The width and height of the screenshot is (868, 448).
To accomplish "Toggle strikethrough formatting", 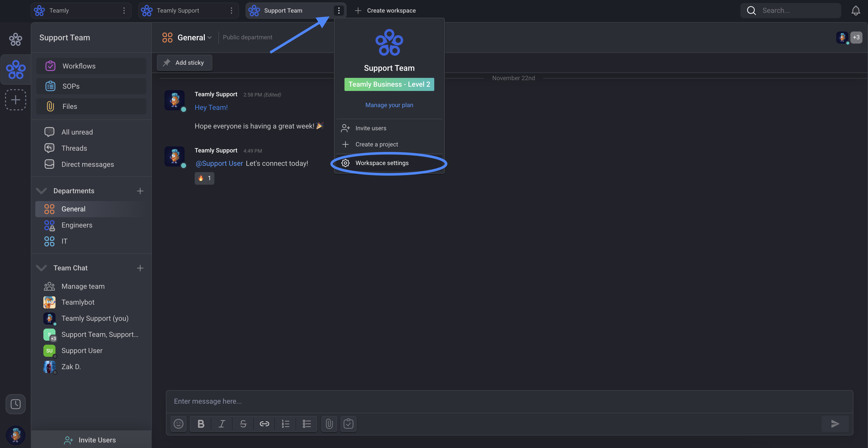I will [243, 424].
